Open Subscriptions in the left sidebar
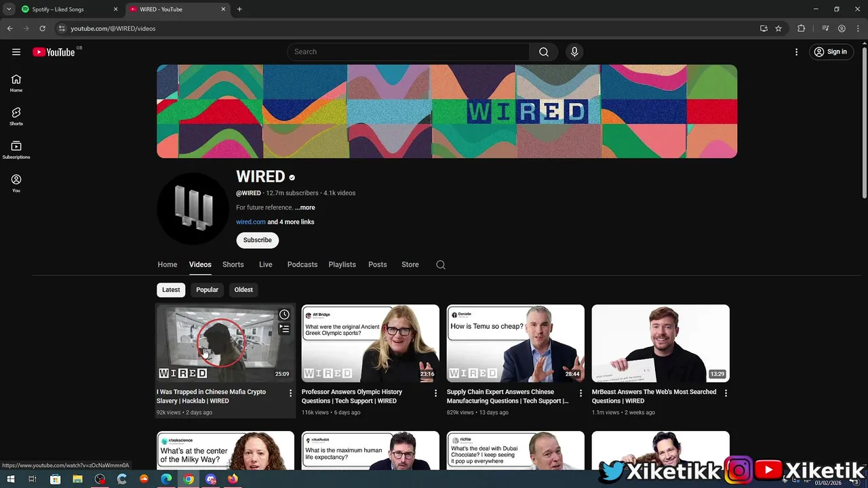The width and height of the screenshot is (868, 488). pyautogui.click(x=16, y=150)
